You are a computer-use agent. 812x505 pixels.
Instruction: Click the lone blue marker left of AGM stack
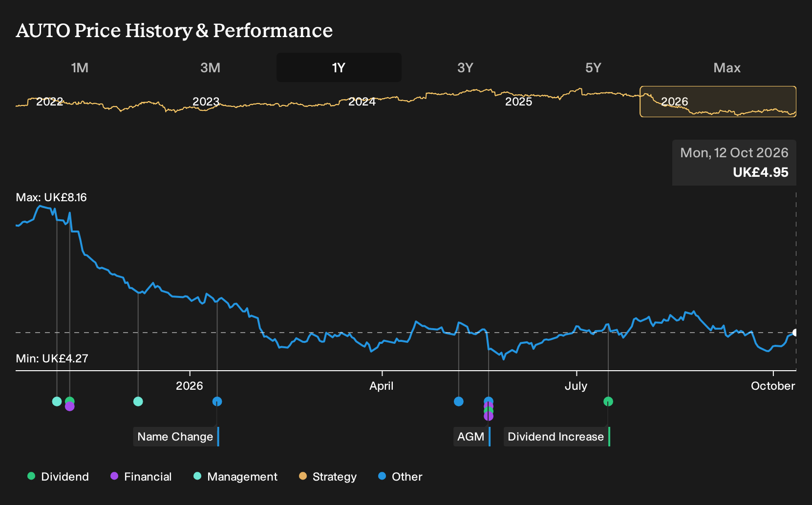(x=459, y=401)
